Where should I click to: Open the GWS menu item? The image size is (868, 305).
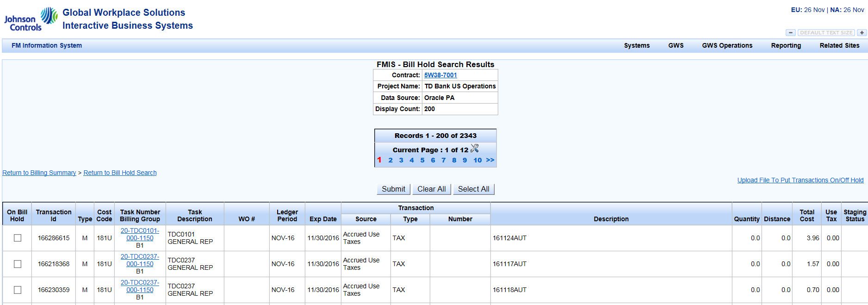click(x=676, y=45)
